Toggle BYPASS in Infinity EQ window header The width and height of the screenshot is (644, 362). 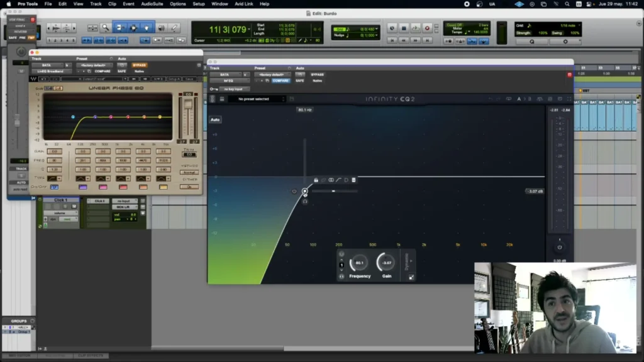coord(318,75)
